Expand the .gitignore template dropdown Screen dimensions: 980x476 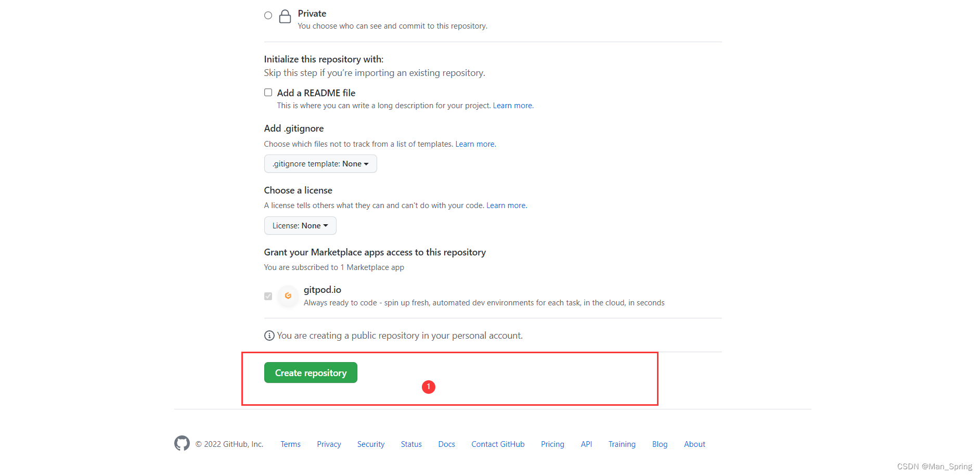pyautogui.click(x=320, y=164)
